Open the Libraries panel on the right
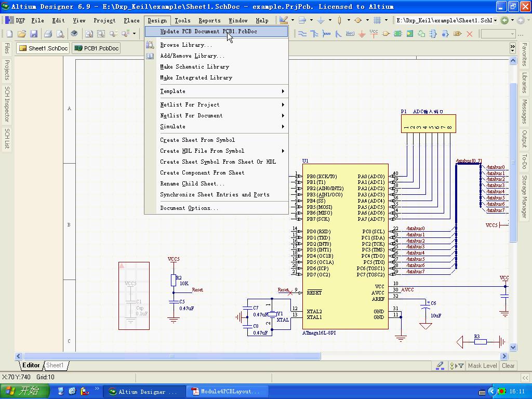 click(x=525, y=83)
